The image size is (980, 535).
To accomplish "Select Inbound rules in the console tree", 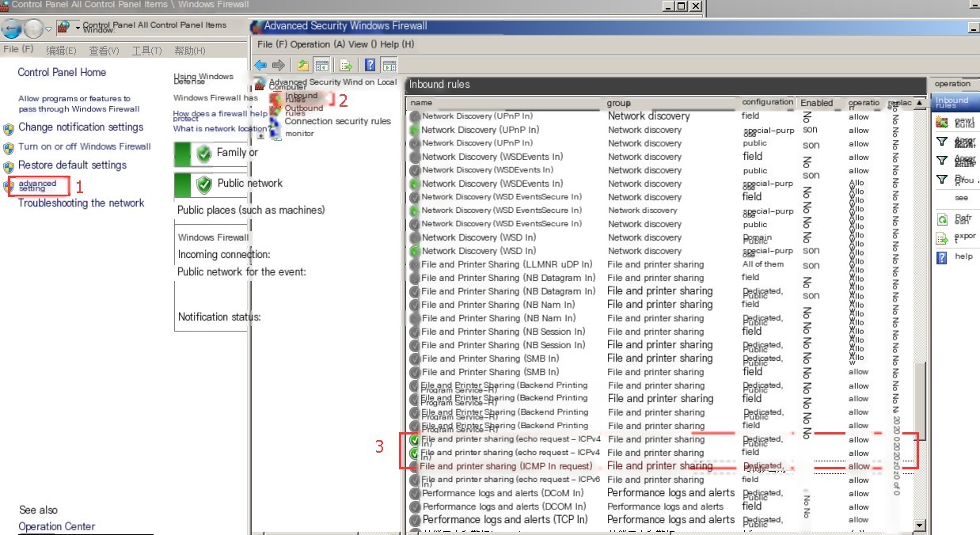I will [301, 97].
